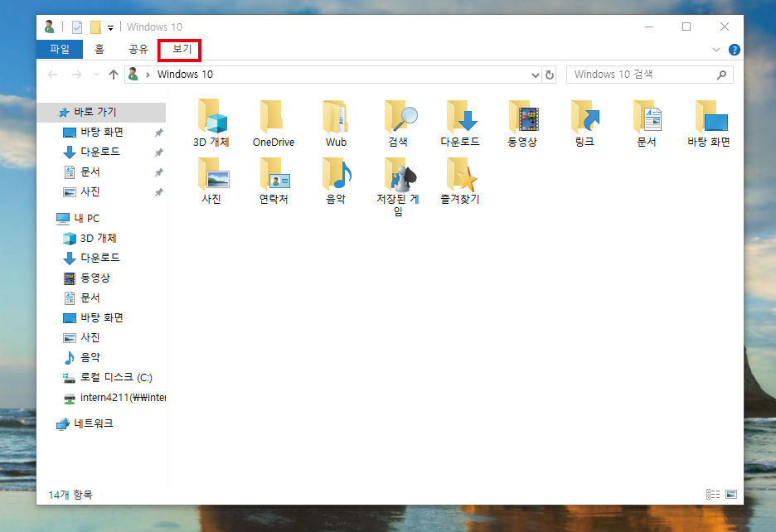
Task: Open the 홈 ribbon tab
Action: 99,49
